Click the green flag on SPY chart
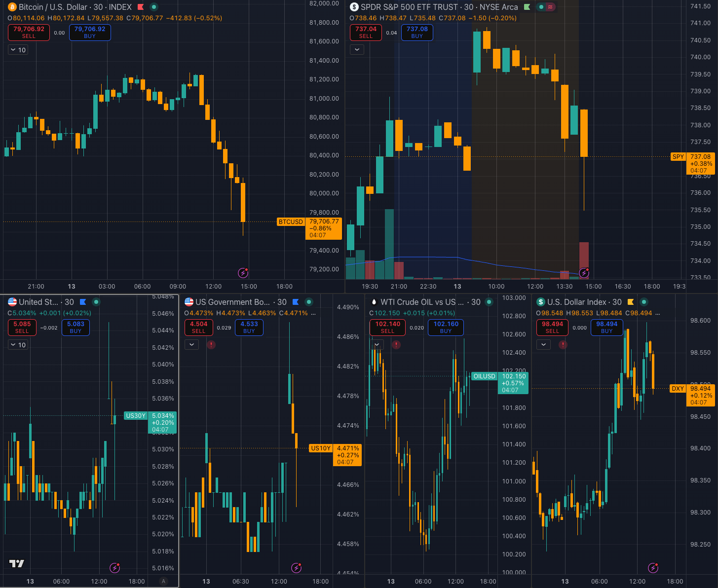This screenshot has width=718, height=588. click(527, 7)
